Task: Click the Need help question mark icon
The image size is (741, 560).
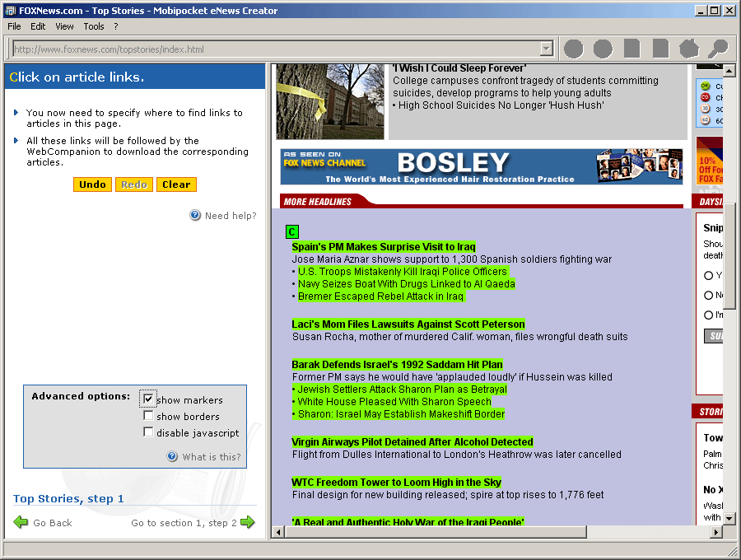Action: [x=195, y=215]
